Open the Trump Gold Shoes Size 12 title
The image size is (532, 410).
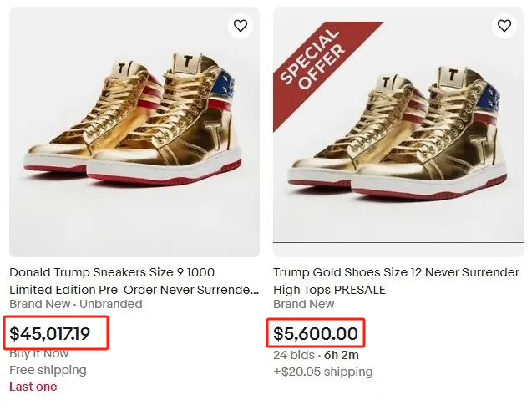[x=396, y=272]
